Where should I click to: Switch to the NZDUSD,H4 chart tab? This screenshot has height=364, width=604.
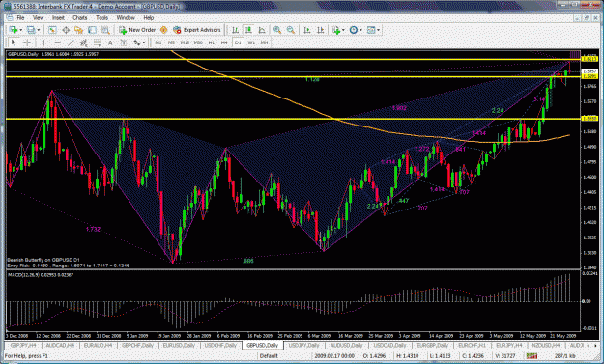point(545,345)
